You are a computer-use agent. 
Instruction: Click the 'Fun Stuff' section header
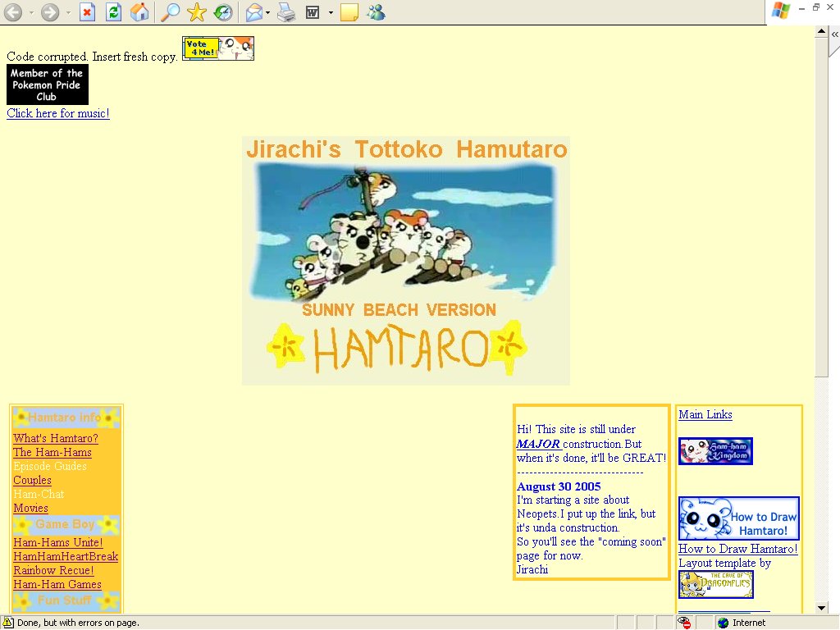point(66,600)
